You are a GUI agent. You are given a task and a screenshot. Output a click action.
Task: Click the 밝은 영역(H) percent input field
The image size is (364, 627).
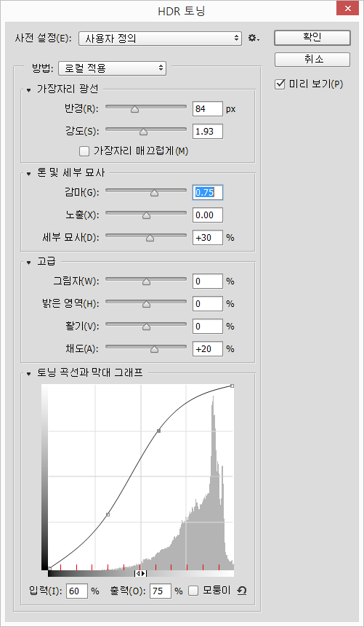[x=207, y=303]
